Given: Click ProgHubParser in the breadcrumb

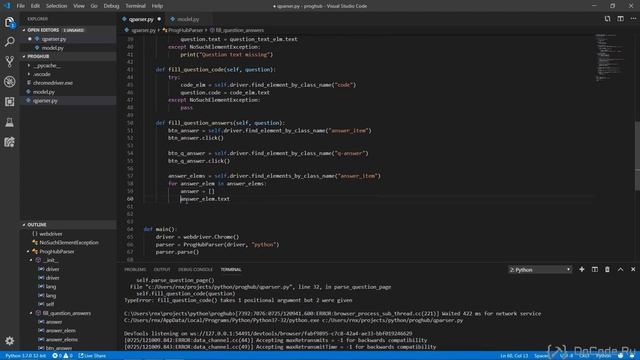Looking at the screenshot, I should tap(185, 30).
